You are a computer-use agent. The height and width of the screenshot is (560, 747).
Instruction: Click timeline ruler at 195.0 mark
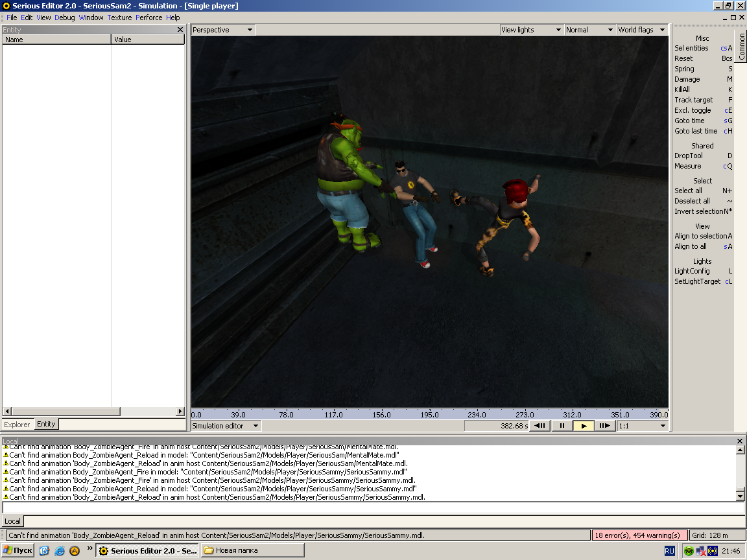pos(429,414)
